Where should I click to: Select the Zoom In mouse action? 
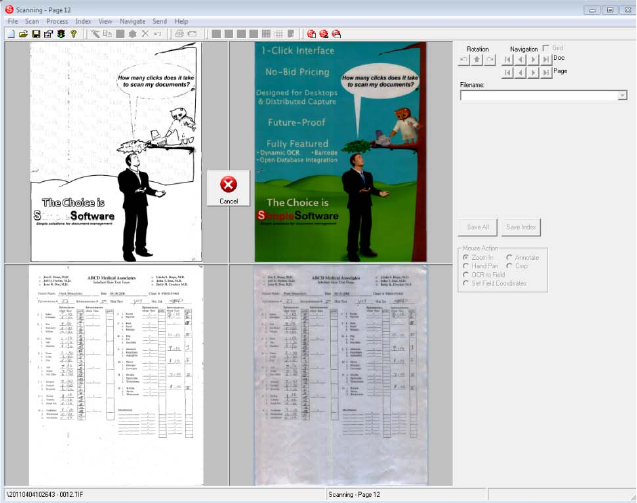click(x=466, y=257)
